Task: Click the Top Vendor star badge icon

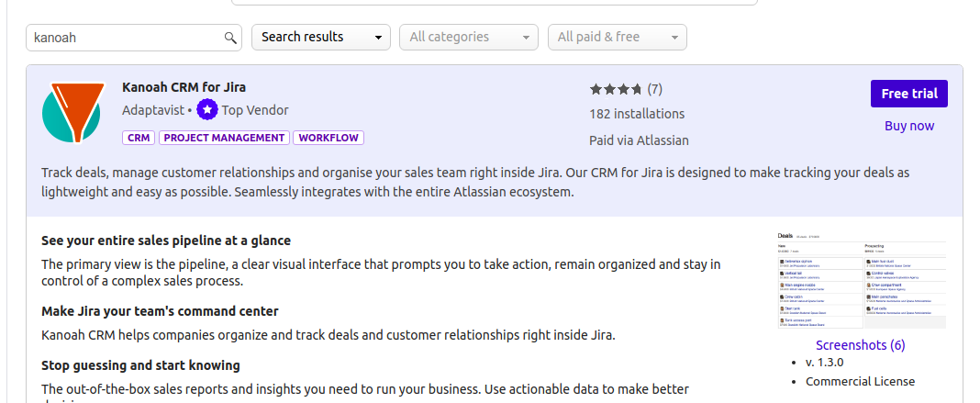Action: click(x=207, y=110)
